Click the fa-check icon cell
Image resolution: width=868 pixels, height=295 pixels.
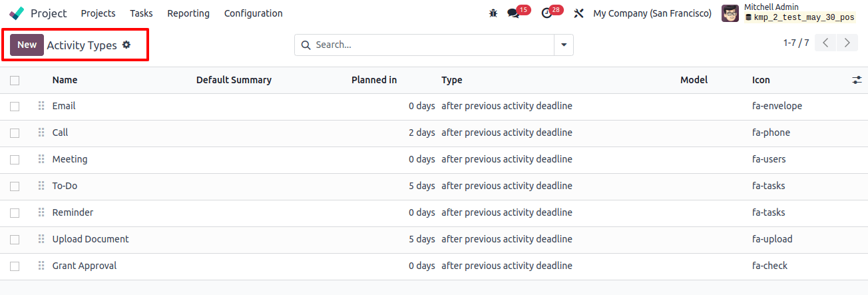click(x=769, y=266)
